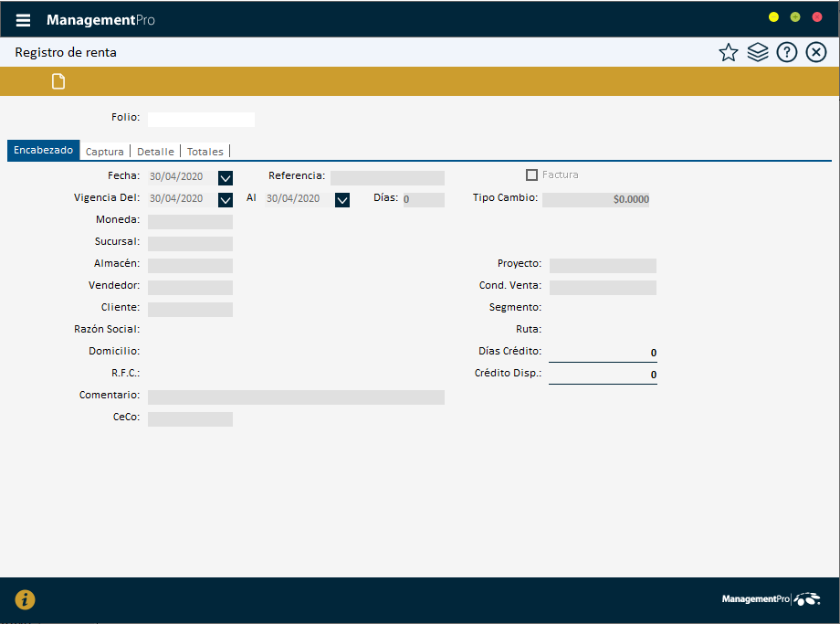This screenshot has height=624, width=840.
Task: Enable the Factura checkbox
Action: pyautogui.click(x=531, y=175)
